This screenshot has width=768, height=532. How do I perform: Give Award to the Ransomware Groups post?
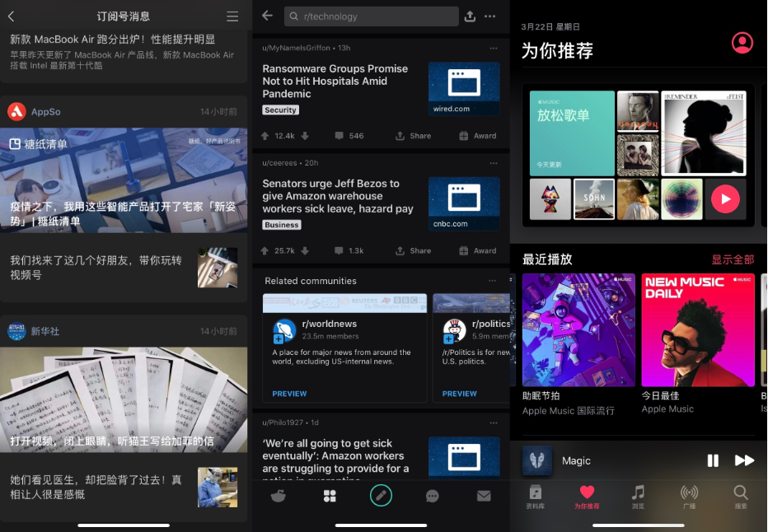pyautogui.click(x=478, y=136)
